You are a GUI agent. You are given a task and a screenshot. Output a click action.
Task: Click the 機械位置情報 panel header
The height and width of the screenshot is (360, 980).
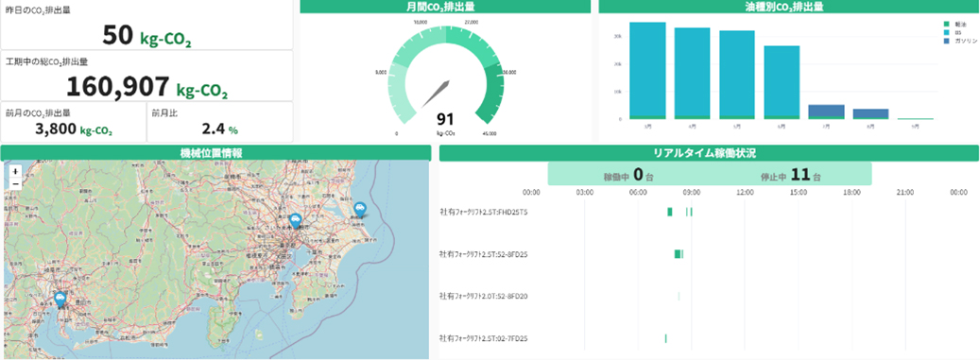pyautogui.click(x=215, y=152)
